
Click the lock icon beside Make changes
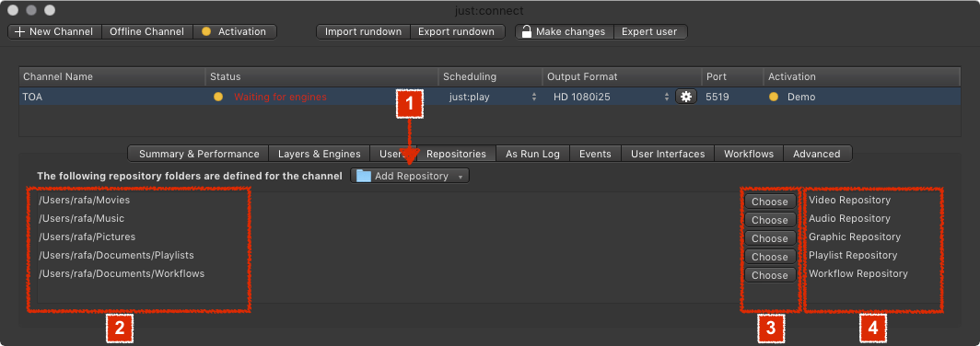(527, 31)
